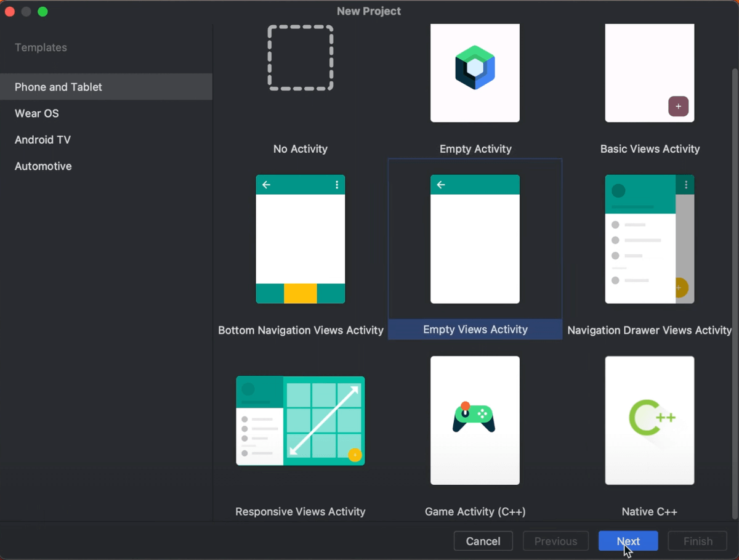739x560 pixels.
Task: Click the Cancel button
Action: (483, 541)
